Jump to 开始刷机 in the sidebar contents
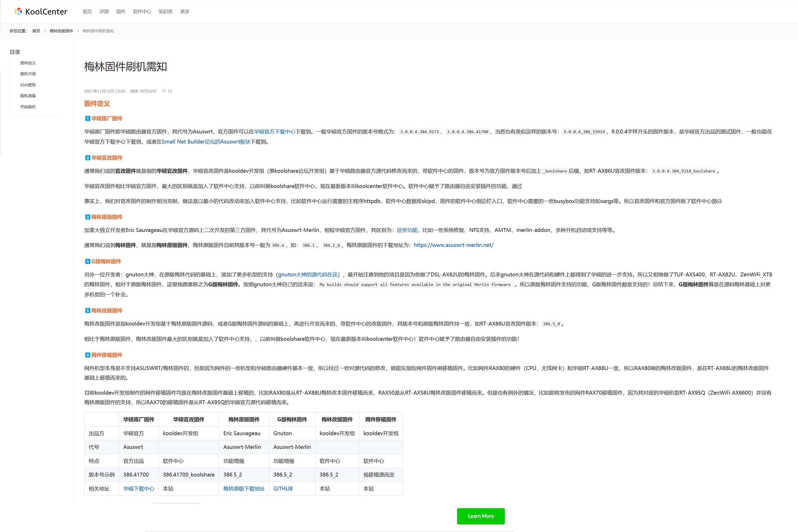 [28, 107]
